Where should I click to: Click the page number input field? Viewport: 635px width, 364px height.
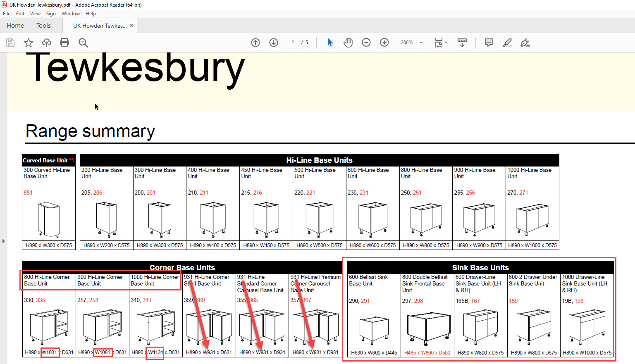click(x=293, y=43)
